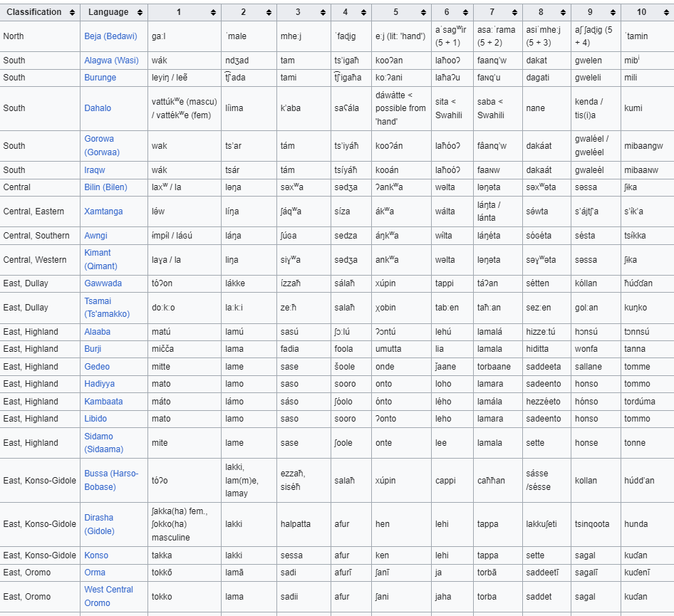Screen dimensions: 674x616
Task: Open the Orma language link
Action: (x=95, y=572)
